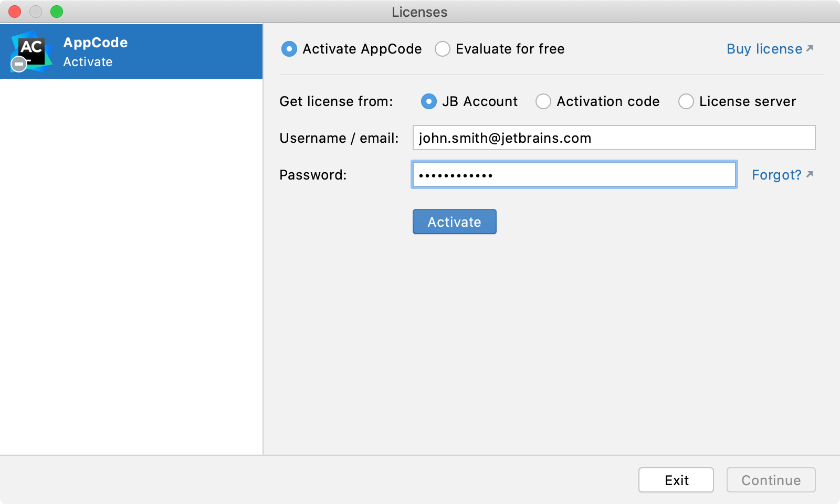Select the AppCode Activate sidebar entry
Screen dimensions: 840x504
[x=131, y=51]
